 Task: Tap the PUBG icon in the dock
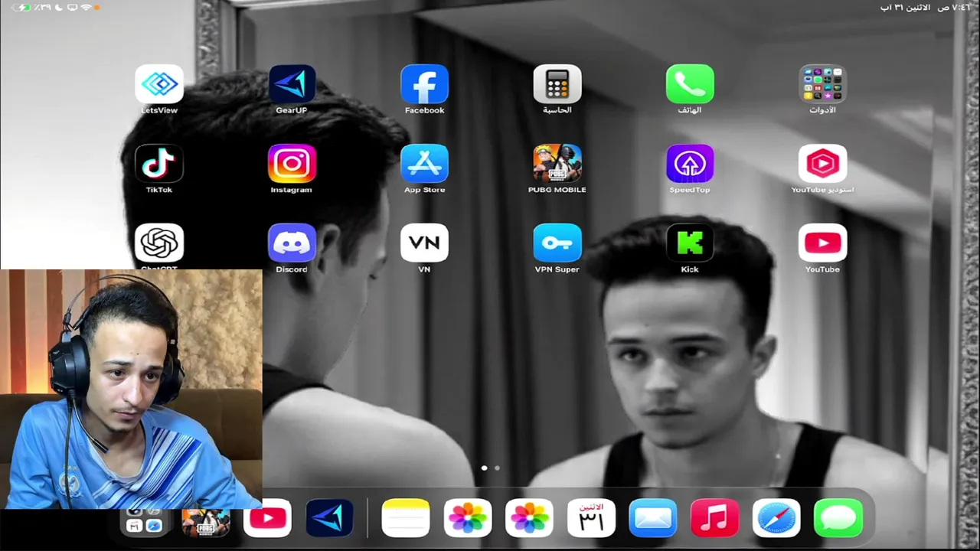coord(206,523)
